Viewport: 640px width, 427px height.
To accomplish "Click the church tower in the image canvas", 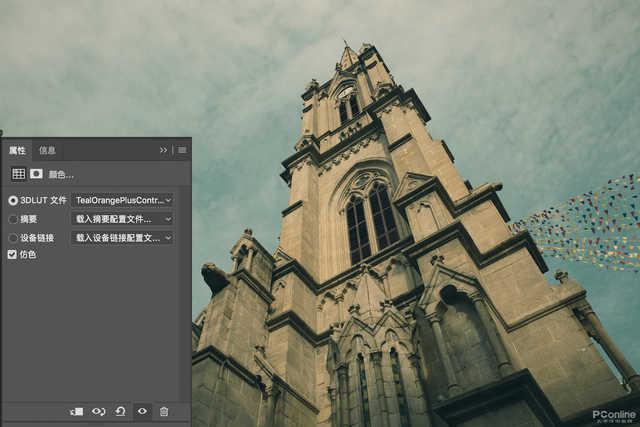I will [x=370, y=220].
